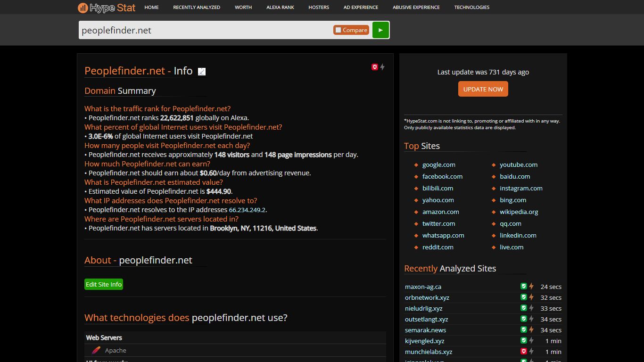Open kijvengled.xyz recently analyzed link

424,341
